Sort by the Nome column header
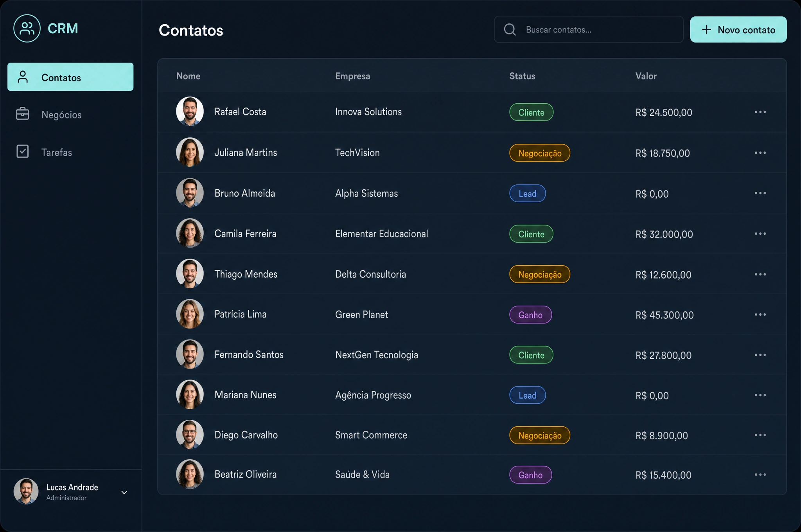801x532 pixels. (x=188, y=76)
